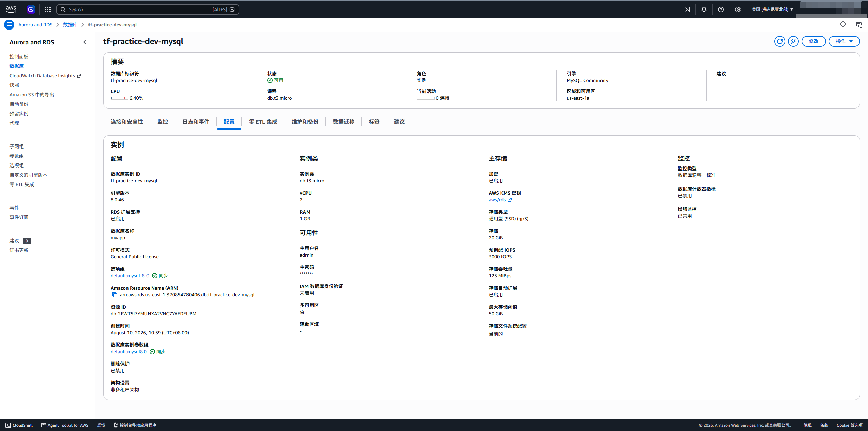Screen dimensions: 868x431
Task: Switch to the 标签 tab
Action: 374,122
